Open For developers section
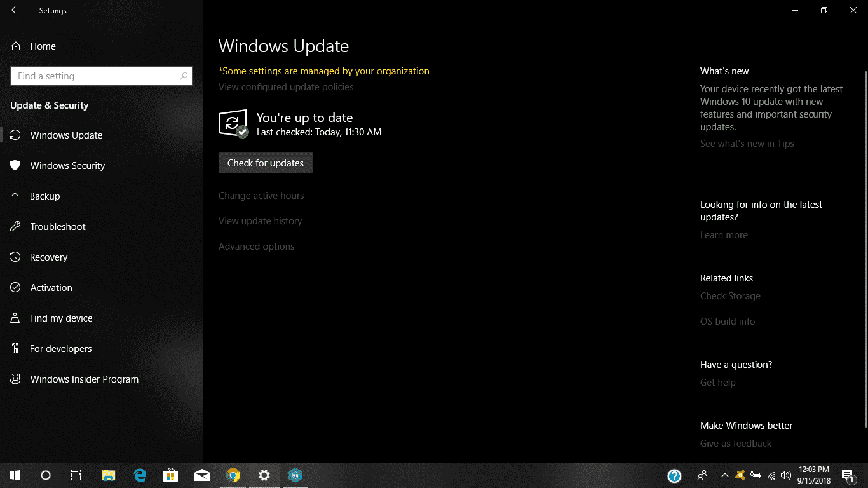The width and height of the screenshot is (868, 488). (x=102, y=349)
